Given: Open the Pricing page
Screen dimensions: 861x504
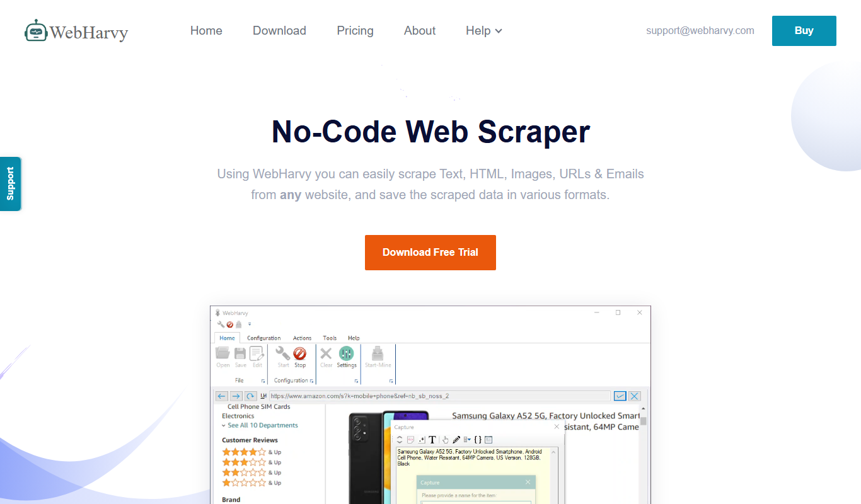Looking at the screenshot, I should pyautogui.click(x=355, y=31).
